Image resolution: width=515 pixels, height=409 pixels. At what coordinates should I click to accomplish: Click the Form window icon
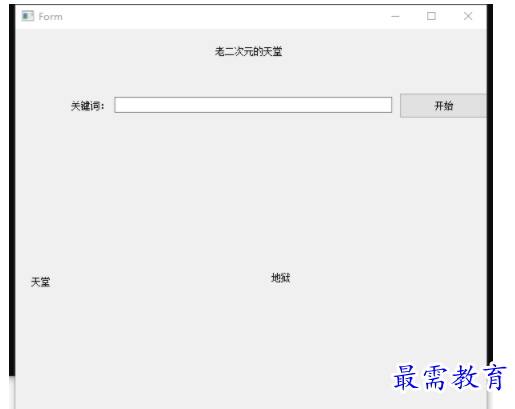28,16
